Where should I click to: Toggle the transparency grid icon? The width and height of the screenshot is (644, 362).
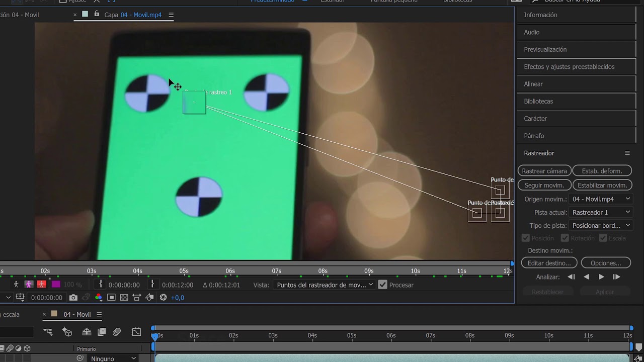tap(124, 298)
